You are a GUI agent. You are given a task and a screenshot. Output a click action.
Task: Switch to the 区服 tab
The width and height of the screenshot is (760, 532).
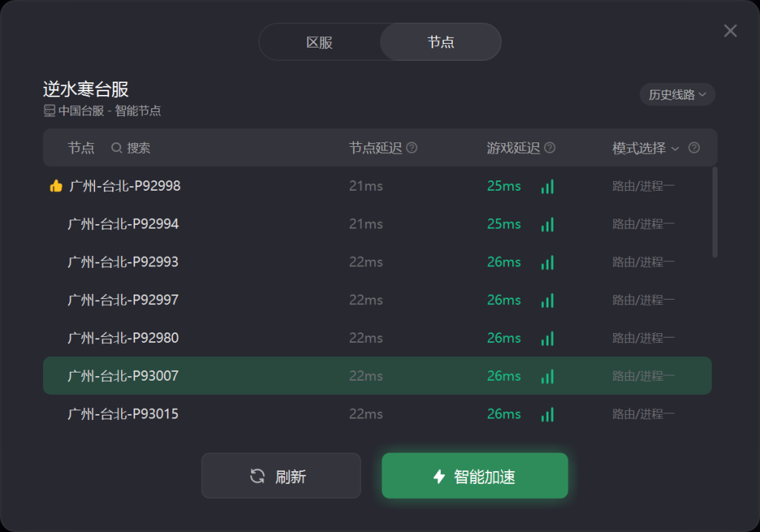319,42
